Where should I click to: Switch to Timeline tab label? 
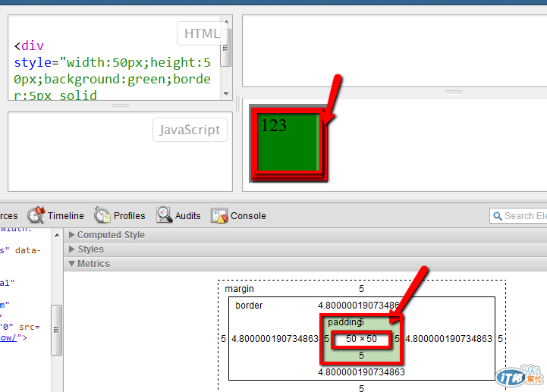coord(65,216)
